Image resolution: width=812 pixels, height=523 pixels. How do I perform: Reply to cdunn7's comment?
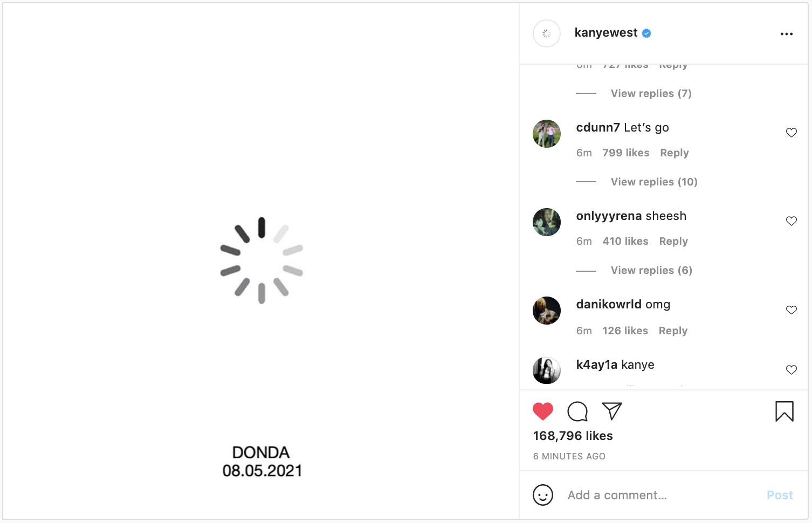tap(674, 153)
